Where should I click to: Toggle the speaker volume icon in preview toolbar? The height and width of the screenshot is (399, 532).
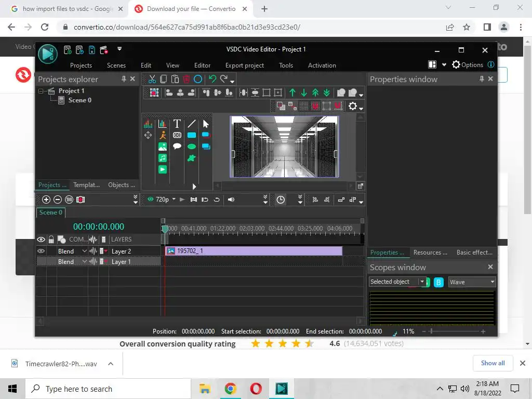(231, 199)
